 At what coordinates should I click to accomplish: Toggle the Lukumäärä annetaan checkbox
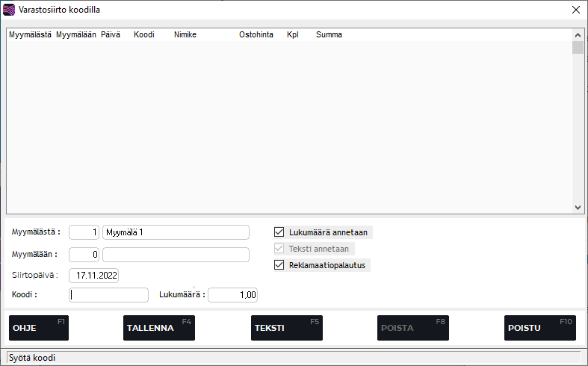tap(279, 232)
